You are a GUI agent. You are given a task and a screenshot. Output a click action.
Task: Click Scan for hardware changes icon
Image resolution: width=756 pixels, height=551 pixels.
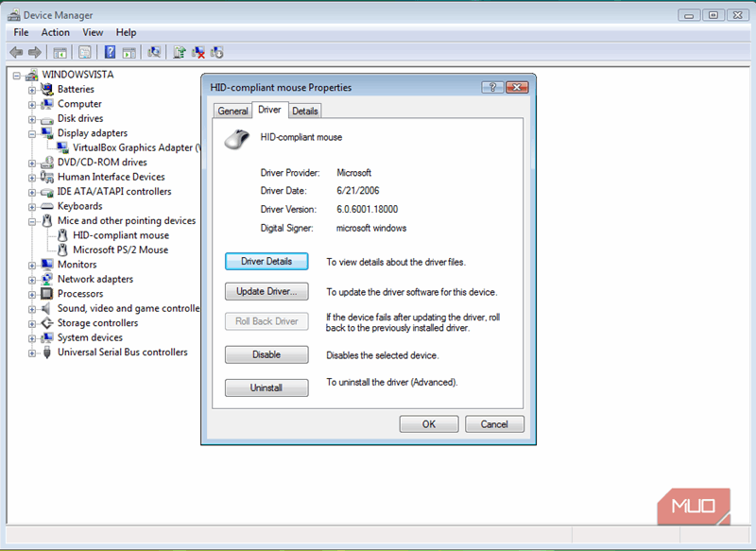coord(154,53)
